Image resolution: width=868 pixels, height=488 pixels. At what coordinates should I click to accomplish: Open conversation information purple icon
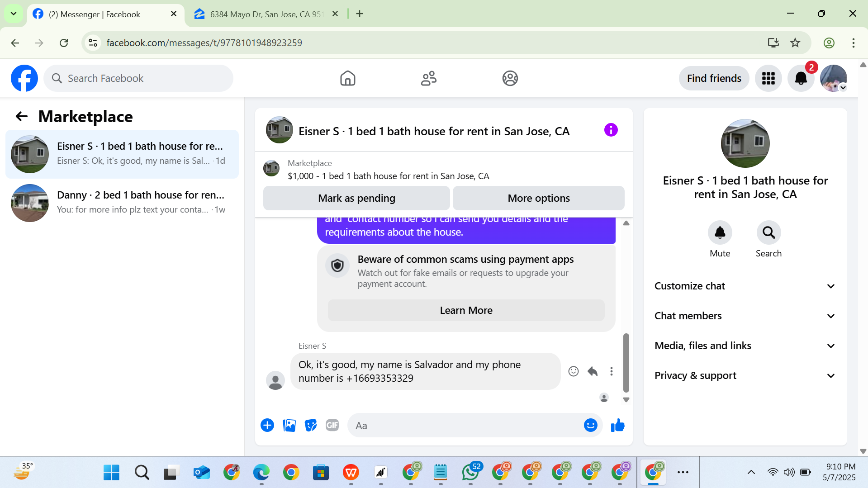tap(611, 130)
